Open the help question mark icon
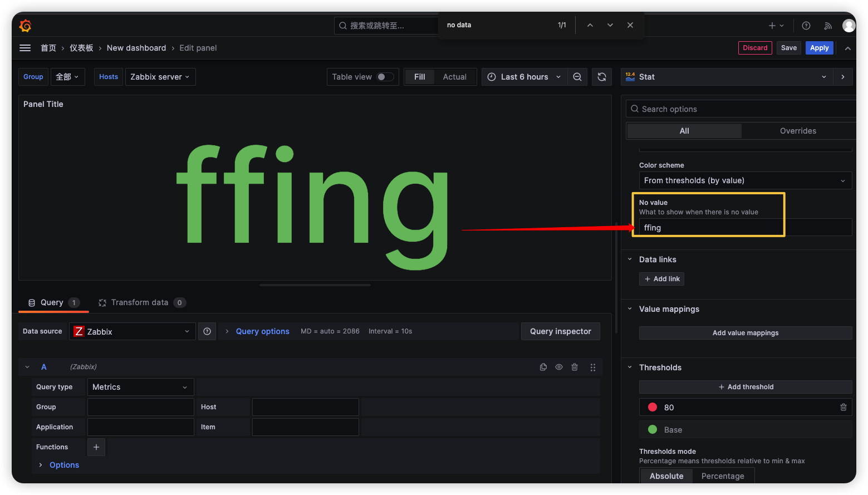Image resolution: width=868 pixels, height=495 pixels. [x=806, y=26]
